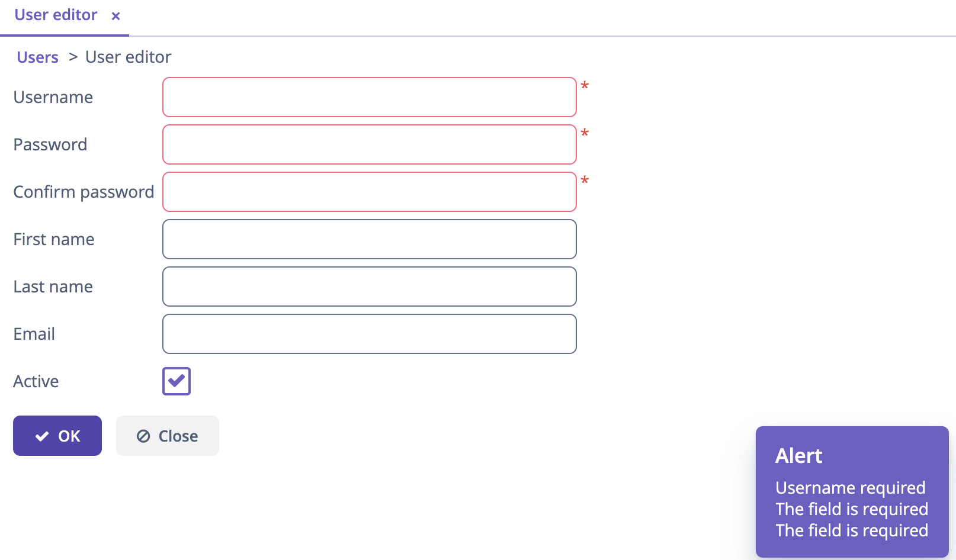The width and height of the screenshot is (956, 560).
Task: Select the User editor breadcrumb label
Action: (x=128, y=57)
